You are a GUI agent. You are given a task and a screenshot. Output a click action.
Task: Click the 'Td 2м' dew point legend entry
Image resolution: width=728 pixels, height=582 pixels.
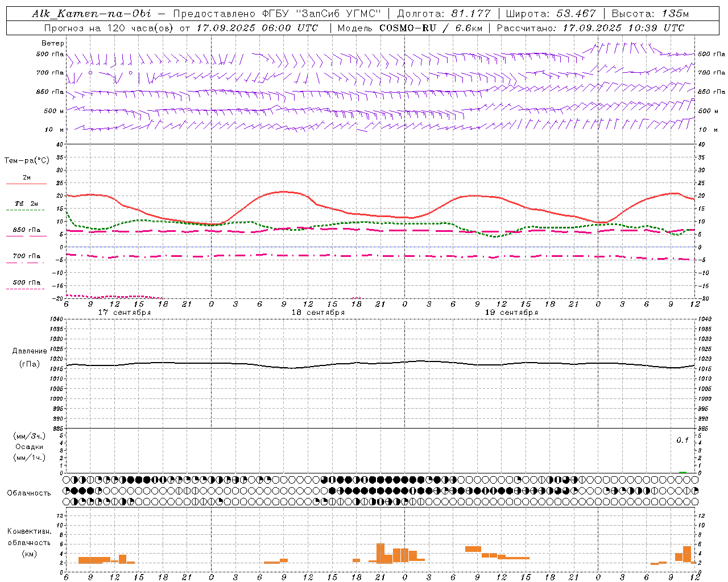click(27, 203)
